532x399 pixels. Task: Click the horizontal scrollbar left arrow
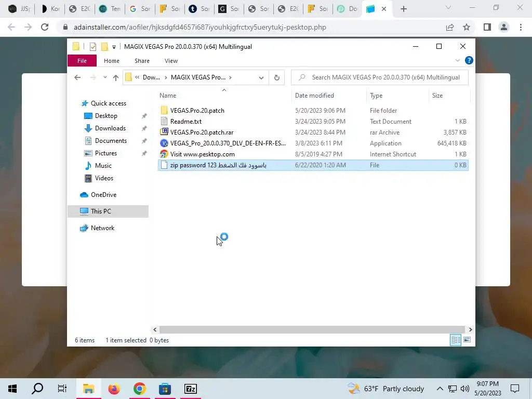tap(155, 329)
